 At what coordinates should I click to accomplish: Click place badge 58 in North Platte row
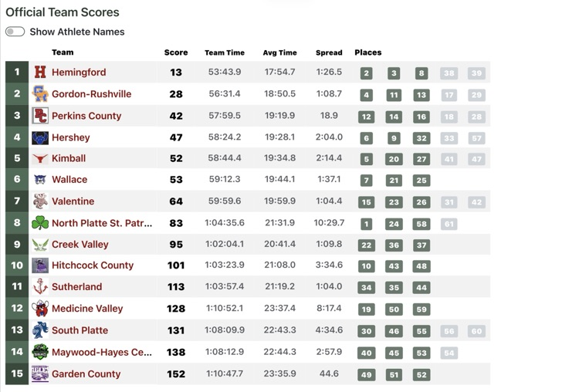(x=422, y=224)
